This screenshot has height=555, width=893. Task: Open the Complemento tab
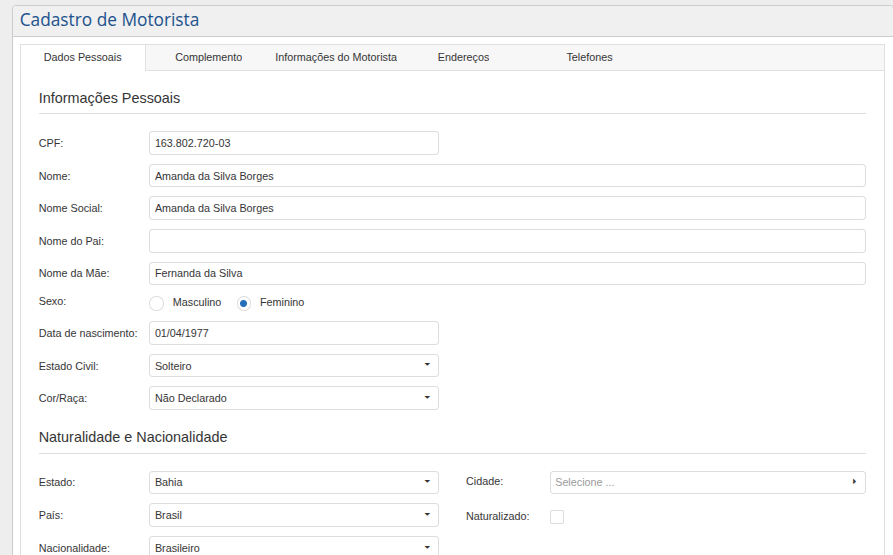coord(208,58)
